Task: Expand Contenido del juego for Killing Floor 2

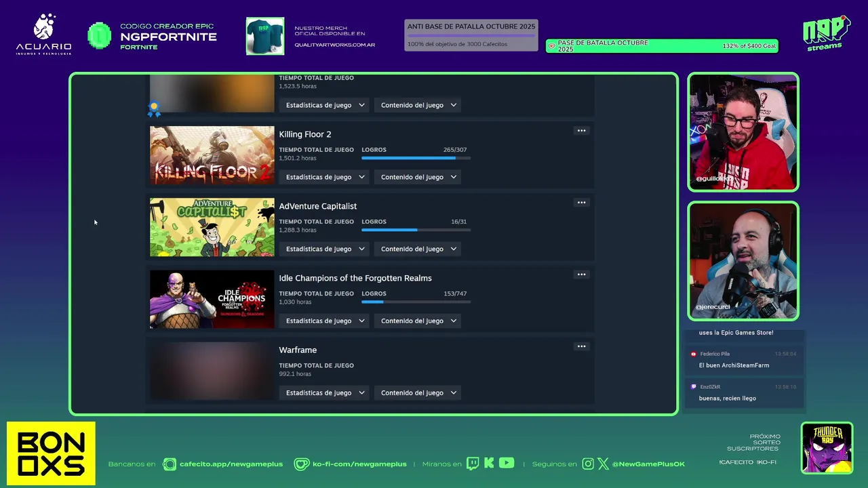Action: pos(418,177)
